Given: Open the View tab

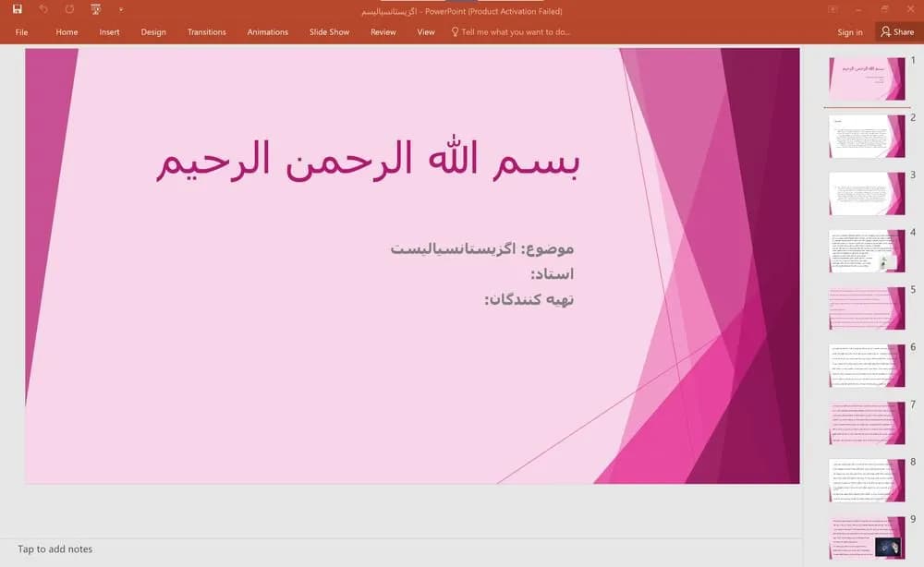Looking at the screenshot, I should click(426, 32).
